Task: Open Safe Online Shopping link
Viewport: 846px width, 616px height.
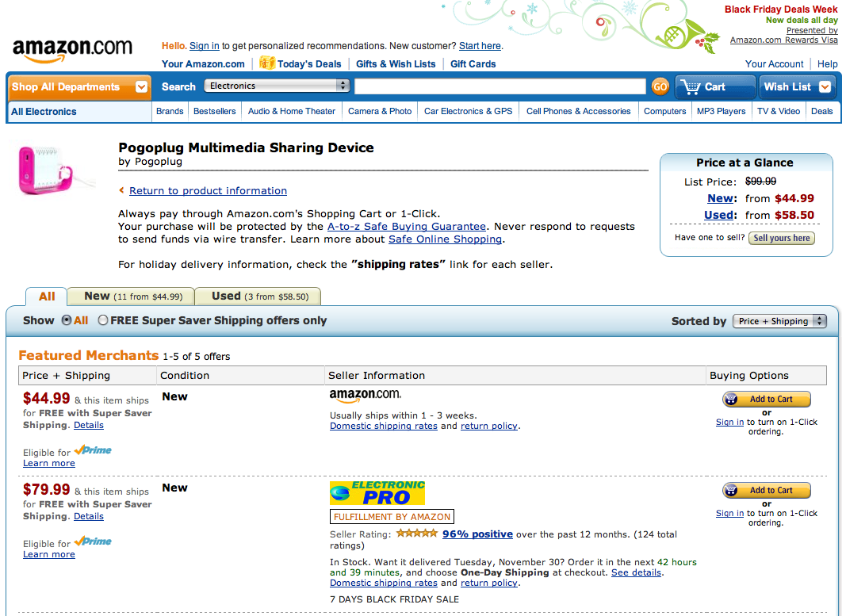Action: 445,239
